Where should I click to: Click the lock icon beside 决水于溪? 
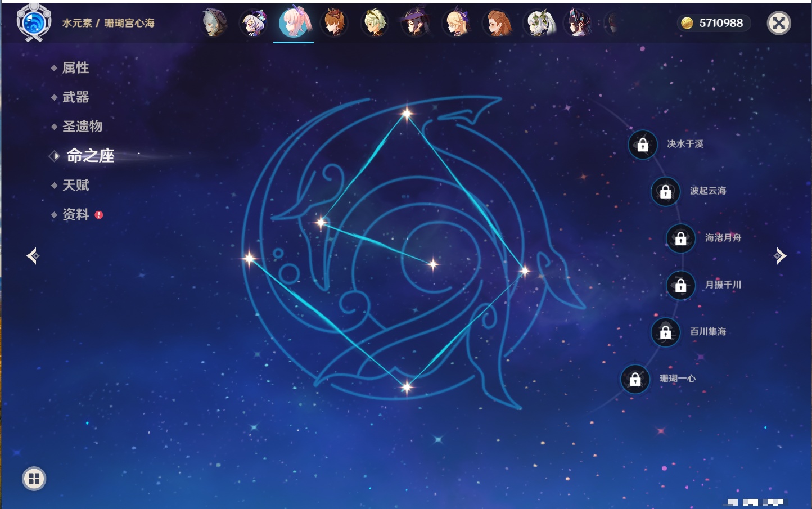coord(643,145)
